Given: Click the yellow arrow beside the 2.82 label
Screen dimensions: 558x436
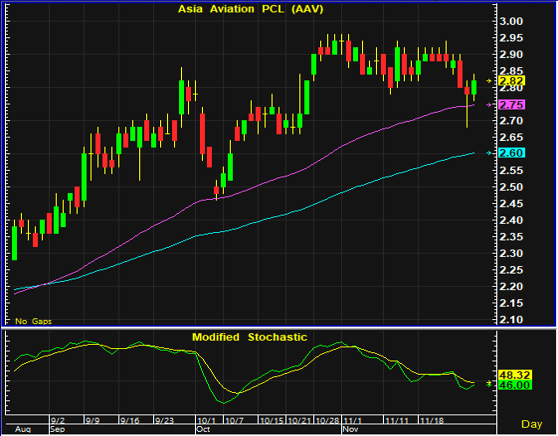Looking at the screenshot, I should pyautogui.click(x=489, y=81).
